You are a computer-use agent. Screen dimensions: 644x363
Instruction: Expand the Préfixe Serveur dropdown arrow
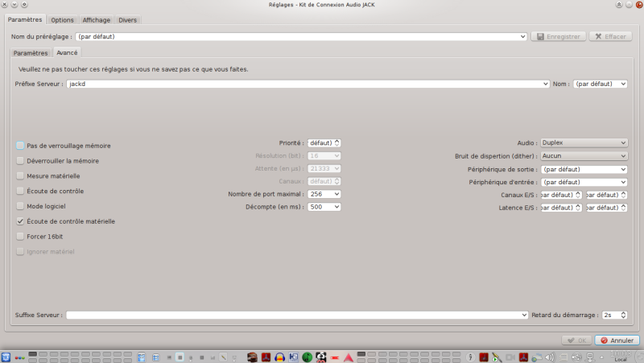545,84
